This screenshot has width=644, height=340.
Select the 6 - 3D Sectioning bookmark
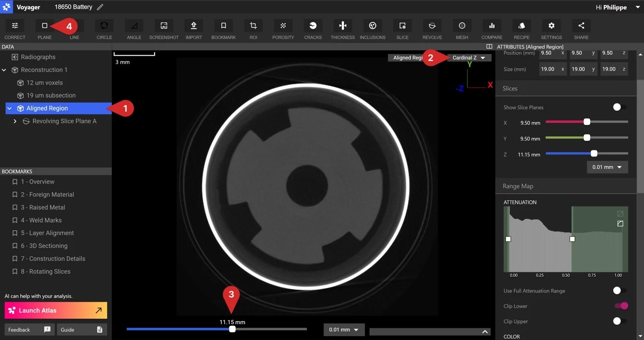point(44,246)
